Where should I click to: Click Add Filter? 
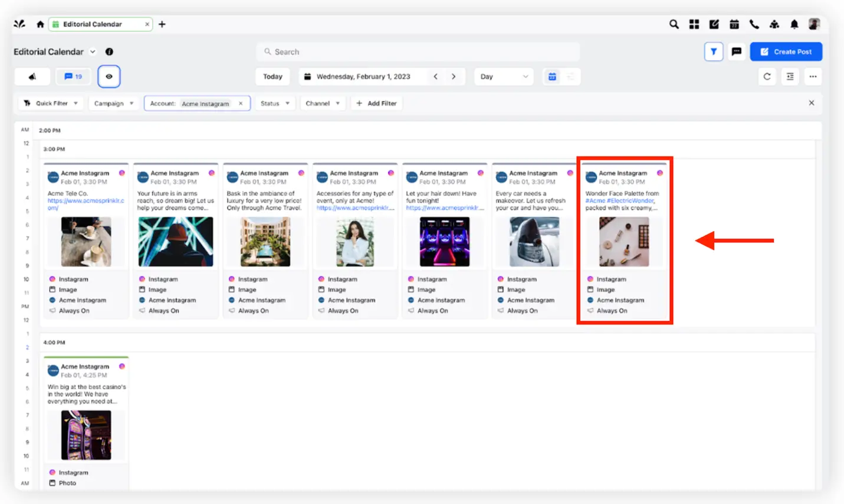[x=376, y=103]
